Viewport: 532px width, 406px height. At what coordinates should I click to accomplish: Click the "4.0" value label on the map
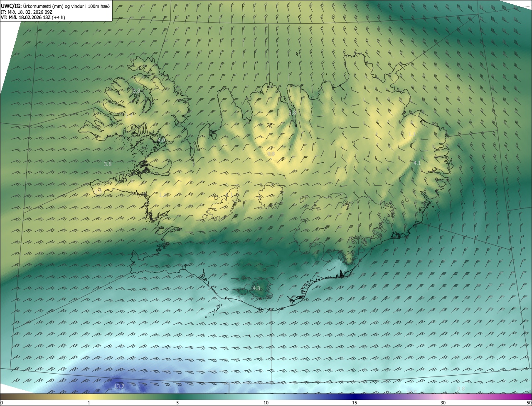click(161, 140)
